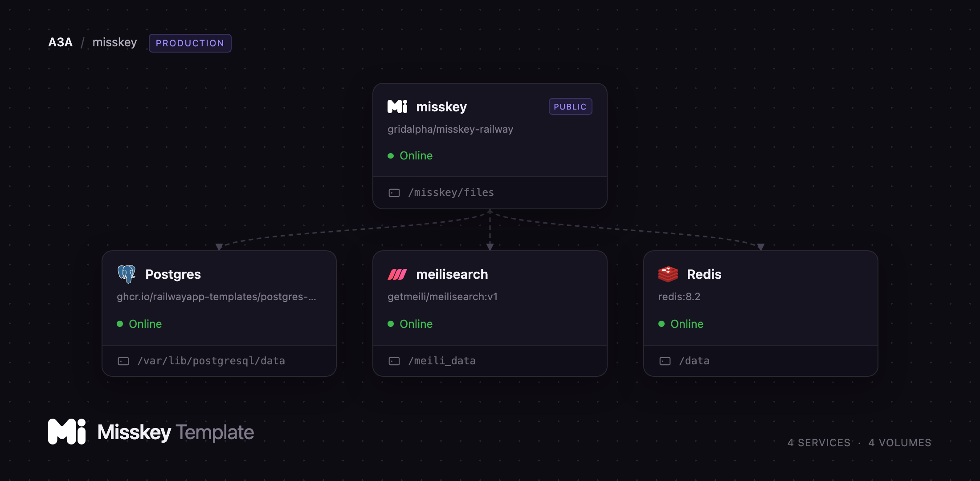Click the Redis red stack icon
Image resolution: width=980 pixels, height=481 pixels.
668,274
